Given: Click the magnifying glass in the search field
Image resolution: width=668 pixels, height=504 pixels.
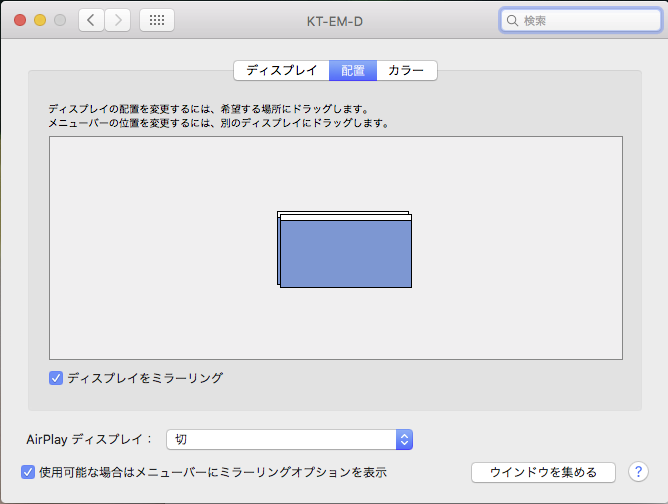Looking at the screenshot, I should pos(512,20).
